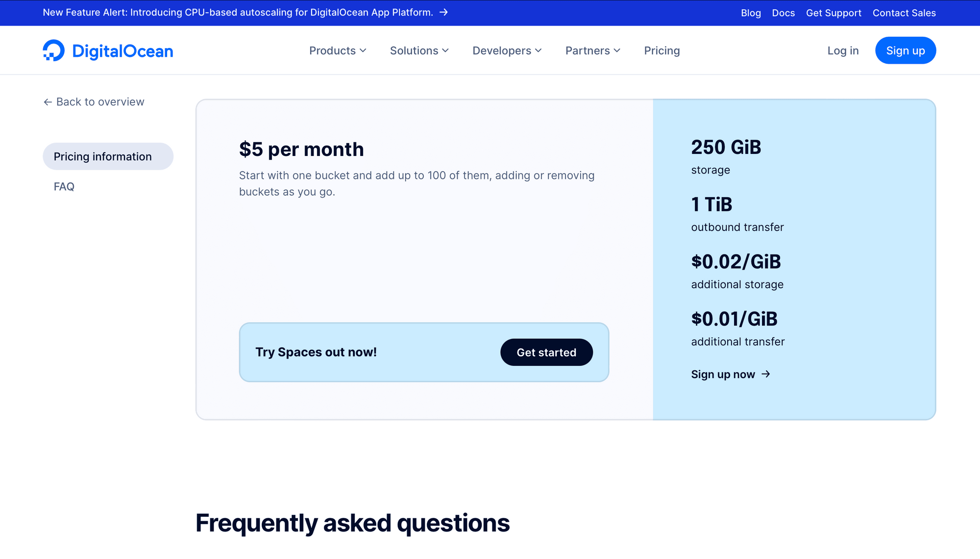Open the Docs link
Screen dimensions: 980x559
(x=783, y=13)
